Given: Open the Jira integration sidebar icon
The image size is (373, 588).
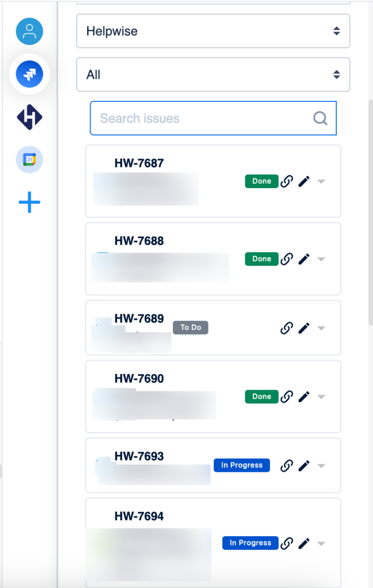Looking at the screenshot, I should [x=29, y=74].
